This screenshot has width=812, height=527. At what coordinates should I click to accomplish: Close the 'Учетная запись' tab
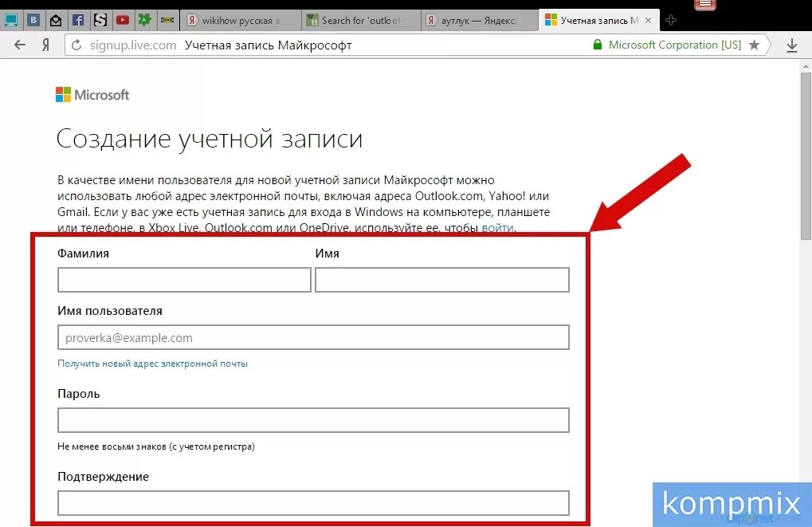click(649, 20)
